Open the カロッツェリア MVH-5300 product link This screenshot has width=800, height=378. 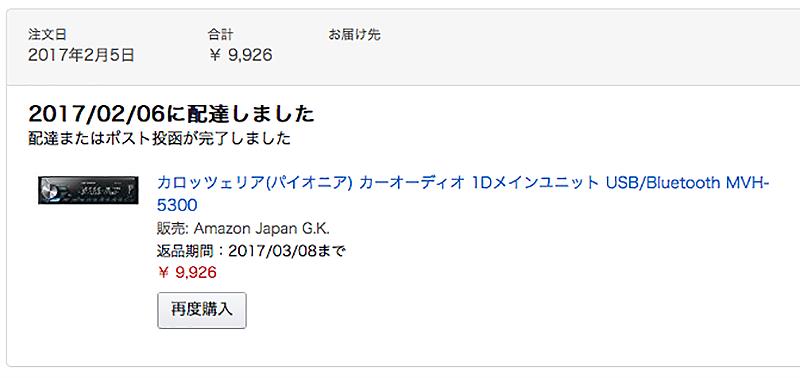tap(463, 194)
